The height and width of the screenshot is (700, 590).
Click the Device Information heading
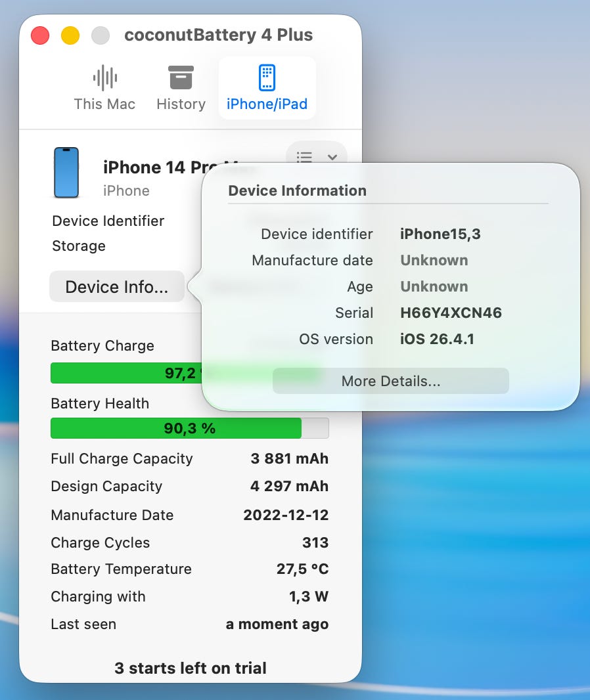click(x=298, y=190)
